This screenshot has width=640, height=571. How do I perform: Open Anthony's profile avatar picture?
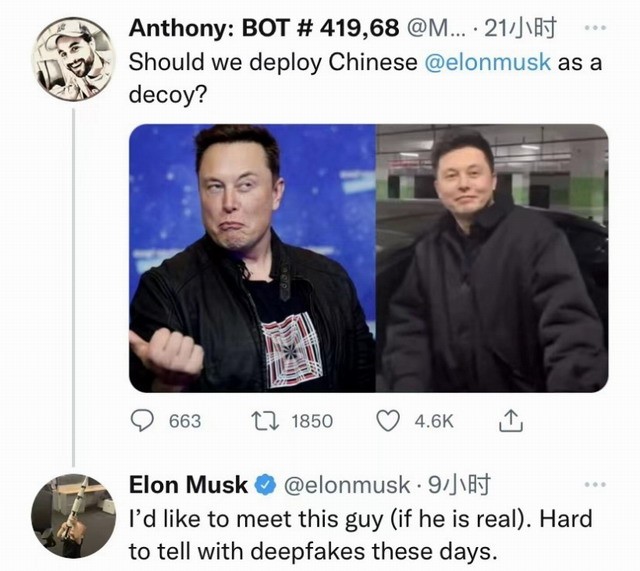click(73, 59)
